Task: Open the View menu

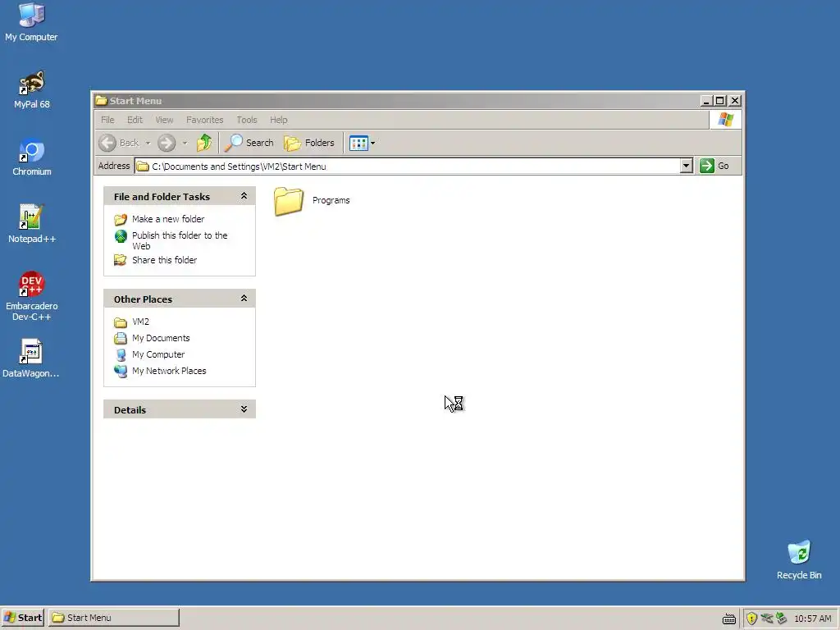Action: [164, 120]
